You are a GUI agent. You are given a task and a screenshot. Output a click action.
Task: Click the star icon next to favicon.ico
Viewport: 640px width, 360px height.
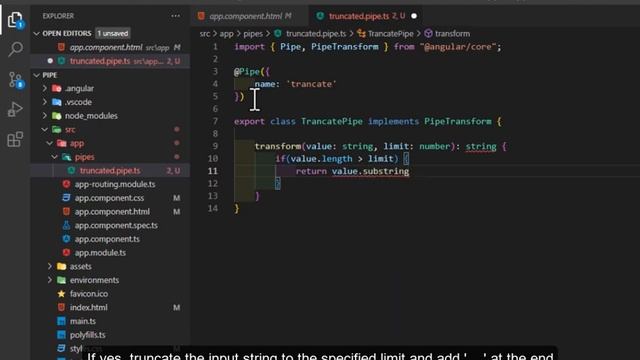pyautogui.click(x=61, y=293)
